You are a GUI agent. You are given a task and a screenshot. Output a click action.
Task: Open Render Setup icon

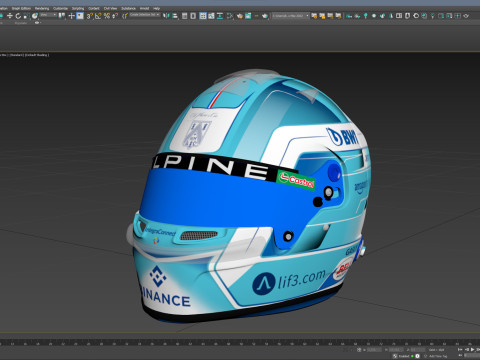point(240,16)
